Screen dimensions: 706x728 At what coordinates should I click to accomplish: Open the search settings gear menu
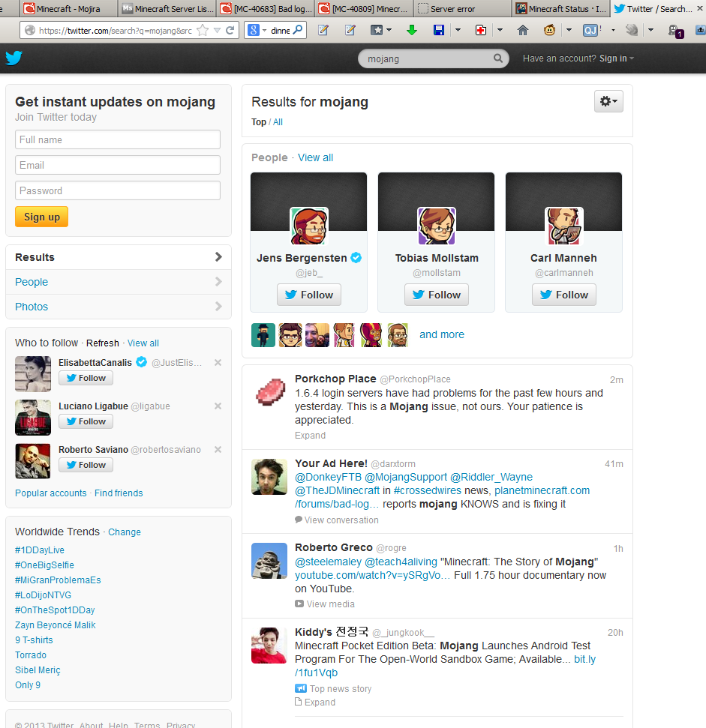pyautogui.click(x=608, y=101)
